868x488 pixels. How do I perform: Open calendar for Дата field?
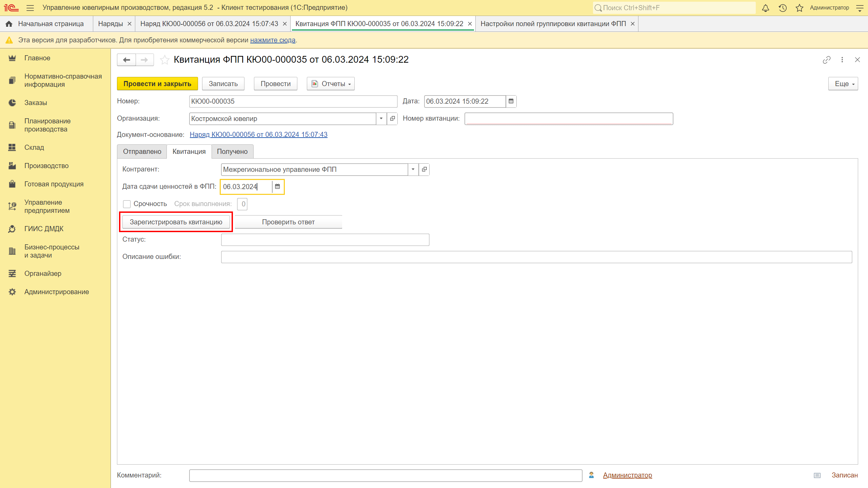tap(511, 101)
